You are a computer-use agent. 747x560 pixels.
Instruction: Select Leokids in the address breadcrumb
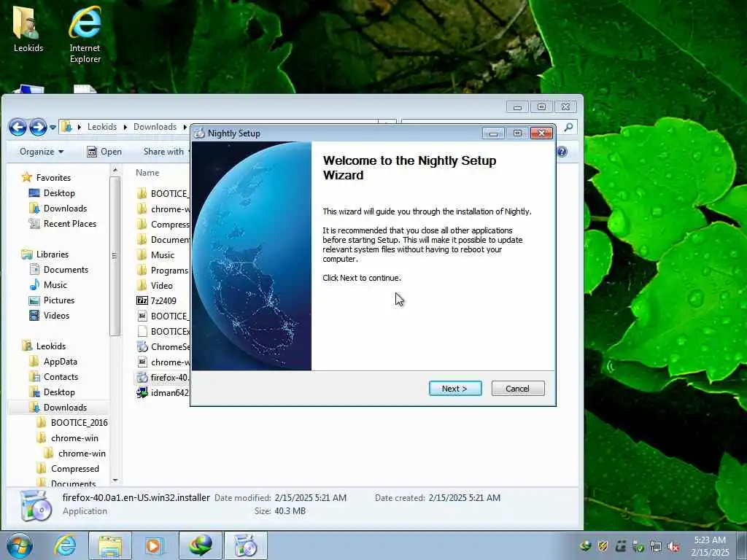pyautogui.click(x=102, y=127)
